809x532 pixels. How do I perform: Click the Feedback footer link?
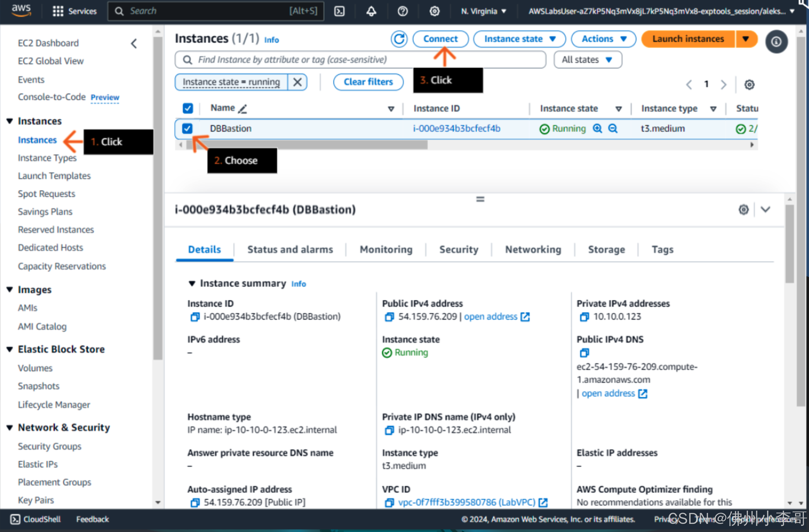point(92,519)
